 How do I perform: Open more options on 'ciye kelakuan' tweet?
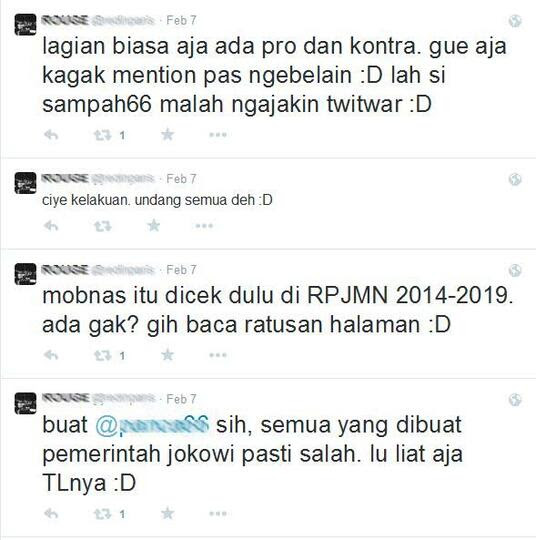[x=204, y=226]
